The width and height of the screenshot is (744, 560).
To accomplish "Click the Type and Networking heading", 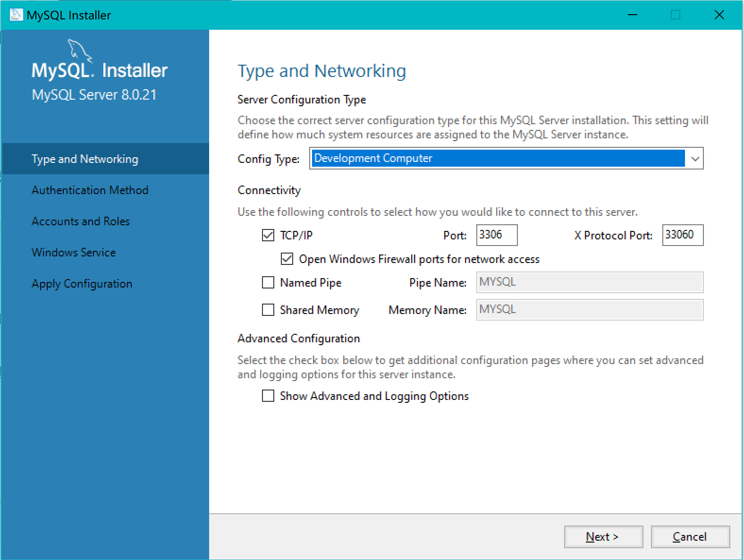I will coord(321,71).
